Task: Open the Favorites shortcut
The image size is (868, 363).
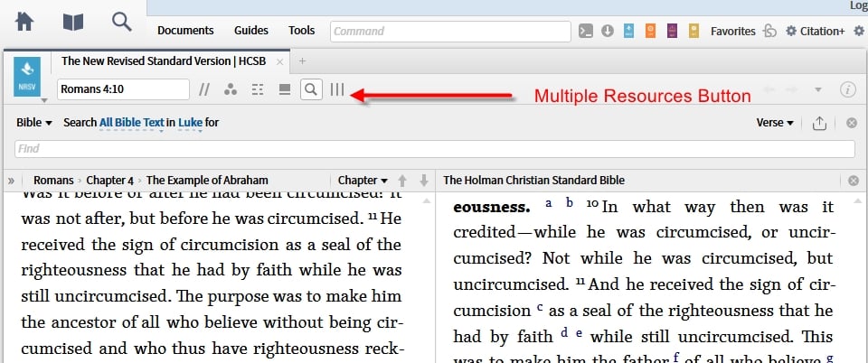Action: point(733,31)
